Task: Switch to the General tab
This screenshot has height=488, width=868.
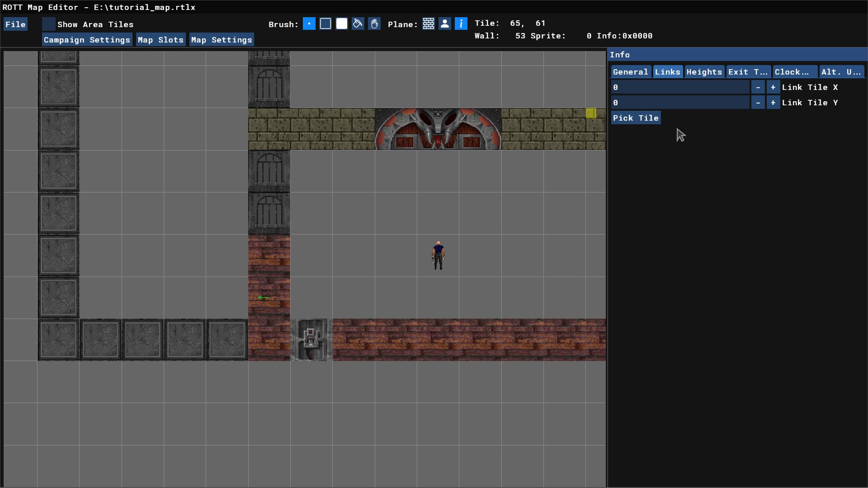Action: coord(630,72)
